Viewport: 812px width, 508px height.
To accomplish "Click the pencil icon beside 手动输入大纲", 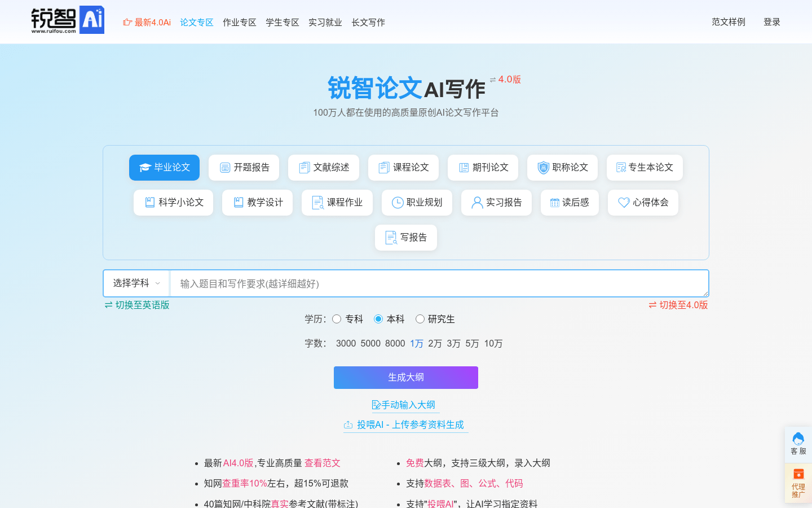I will 376,405.
